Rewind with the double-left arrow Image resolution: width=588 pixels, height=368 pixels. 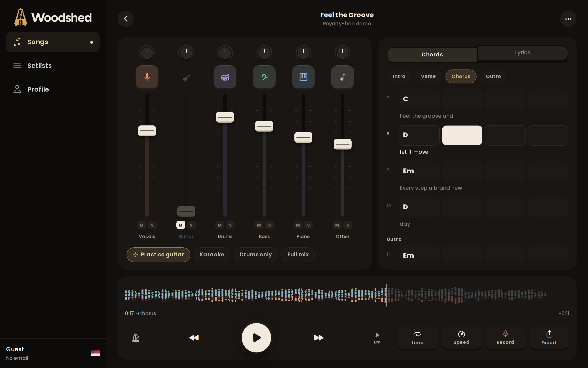click(194, 338)
